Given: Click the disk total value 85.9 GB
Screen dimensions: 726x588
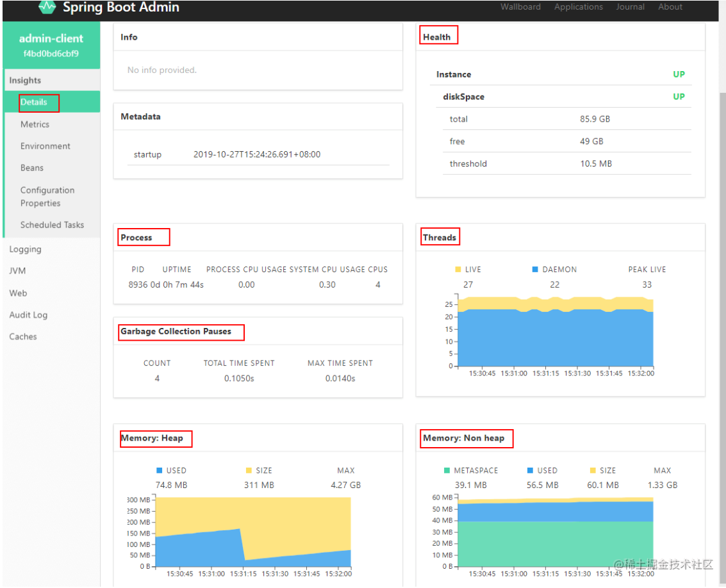Looking at the screenshot, I should point(595,119).
